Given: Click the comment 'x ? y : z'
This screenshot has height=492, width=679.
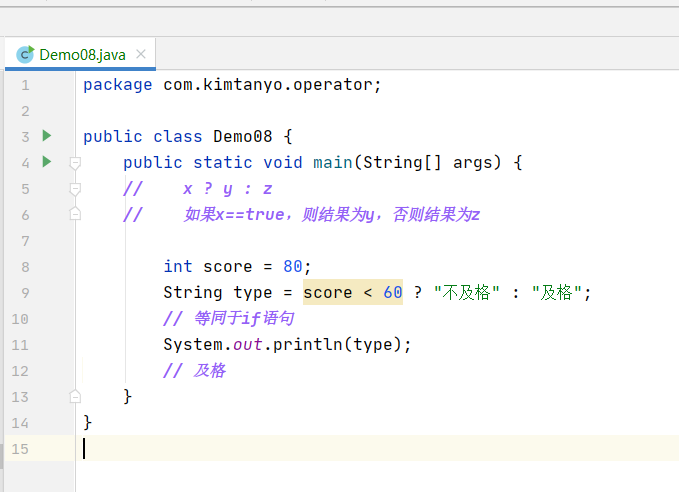Looking at the screenshot, I should pyautogui.click(x=227, y=189).
